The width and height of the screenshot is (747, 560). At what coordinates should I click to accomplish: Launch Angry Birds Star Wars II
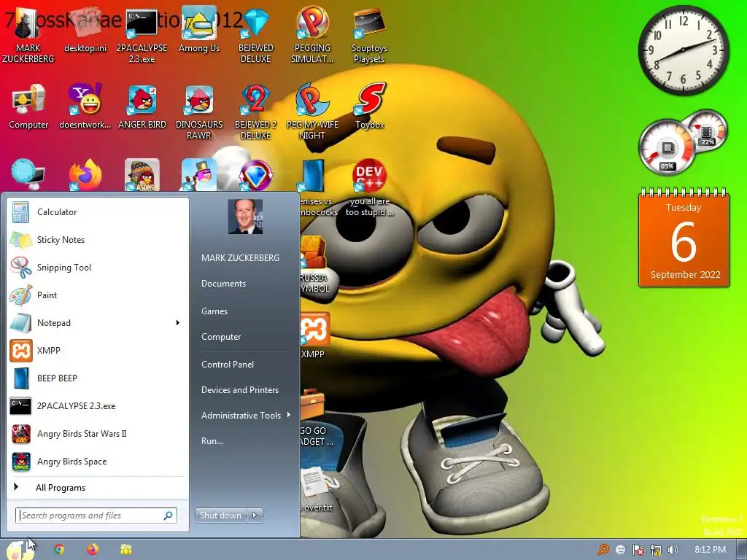(x=98, y=434)
